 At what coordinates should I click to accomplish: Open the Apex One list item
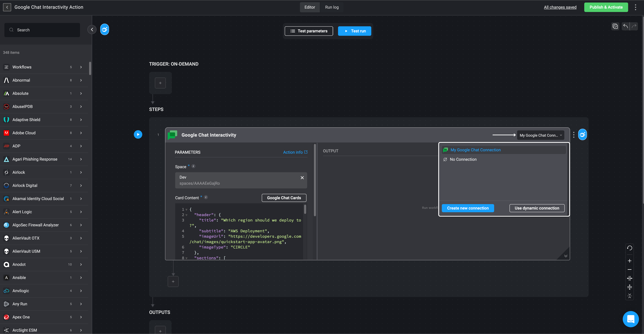[44, 317]
